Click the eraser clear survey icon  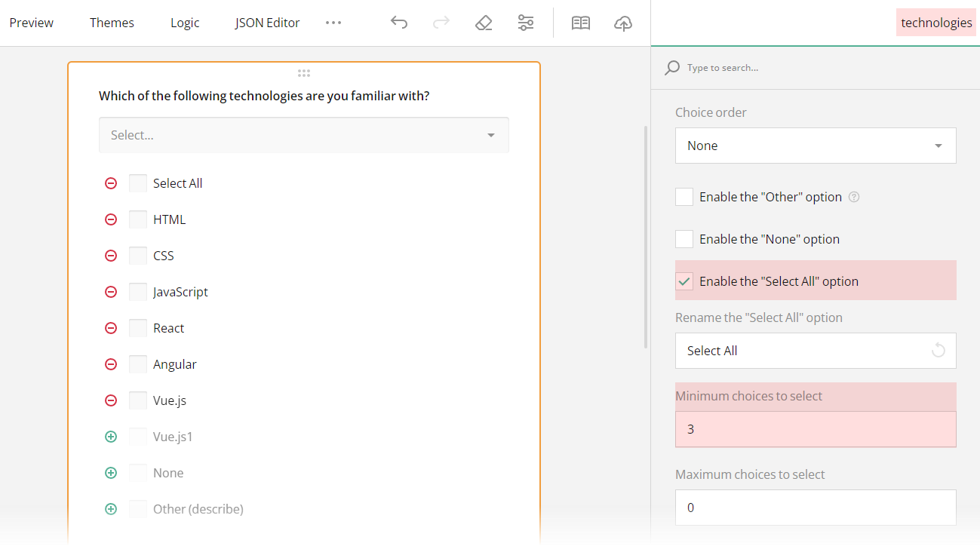point(484,23)
